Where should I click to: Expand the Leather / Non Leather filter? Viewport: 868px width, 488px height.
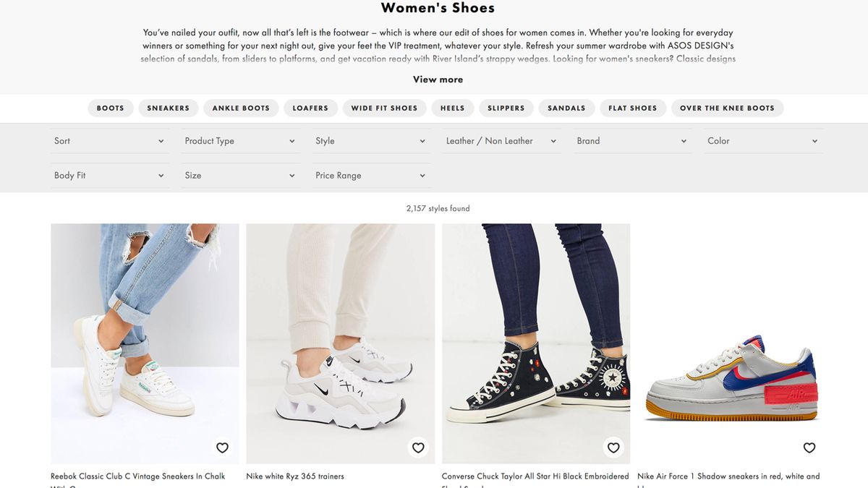point(501,141)
